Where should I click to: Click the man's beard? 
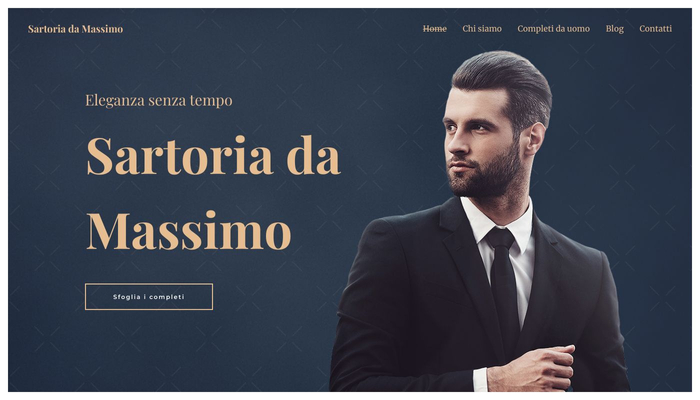pos(487,176)
